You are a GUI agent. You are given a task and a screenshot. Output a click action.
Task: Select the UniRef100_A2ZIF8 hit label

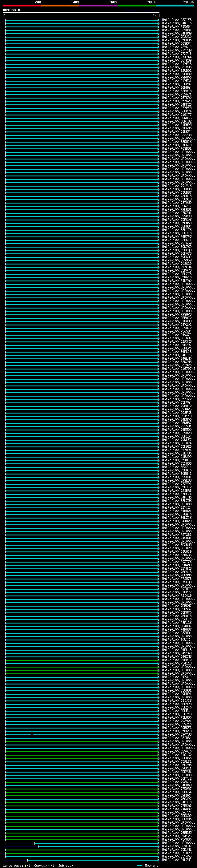coord(177,20)
